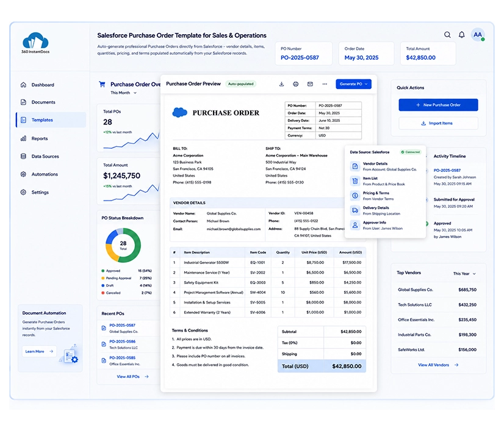This screenshot has height=431, width=504.
Task: Open search with the magnifier icon
Action: point(447,35)
